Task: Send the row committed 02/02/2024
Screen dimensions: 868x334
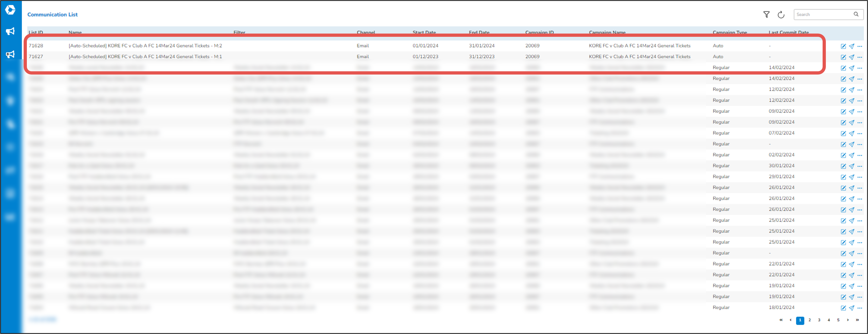Action: [852, 155]
